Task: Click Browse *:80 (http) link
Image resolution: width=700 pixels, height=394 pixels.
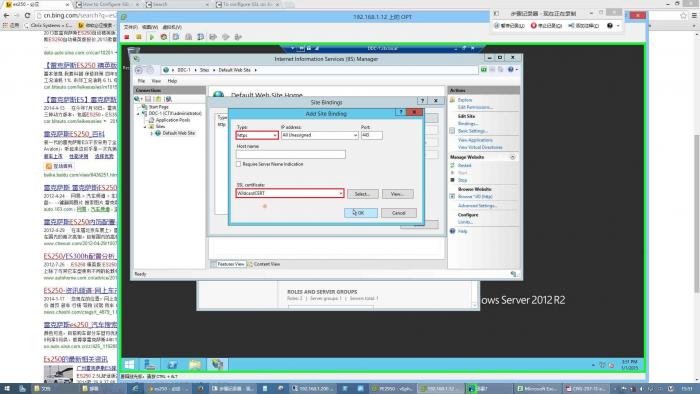Action: [475, 196]
